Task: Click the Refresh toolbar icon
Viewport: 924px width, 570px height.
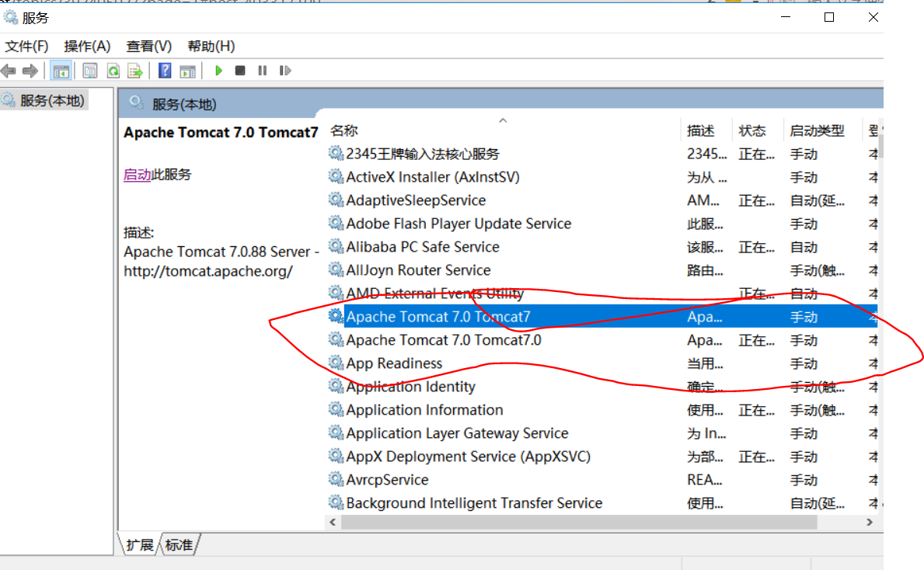Action: pyautogui.click(x=113, y=71)
